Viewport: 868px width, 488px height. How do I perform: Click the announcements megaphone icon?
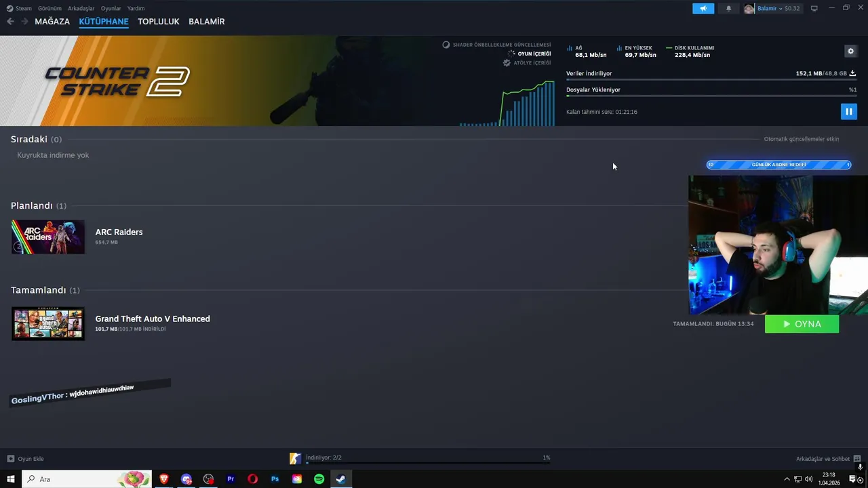[703, 8]
